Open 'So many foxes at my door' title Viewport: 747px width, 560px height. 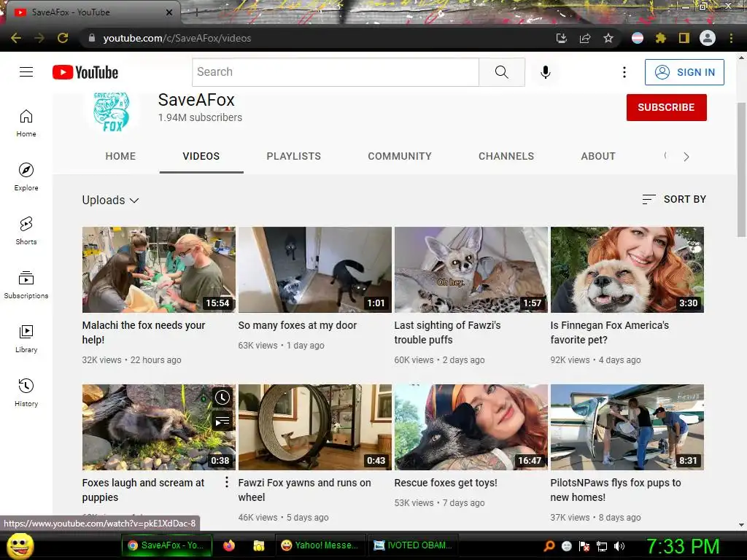coord(298,325)
